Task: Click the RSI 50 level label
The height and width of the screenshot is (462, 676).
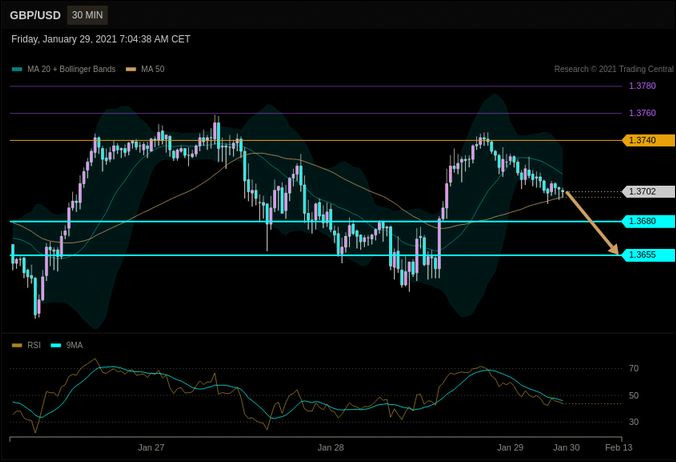Action: click(x=633, y=396)
